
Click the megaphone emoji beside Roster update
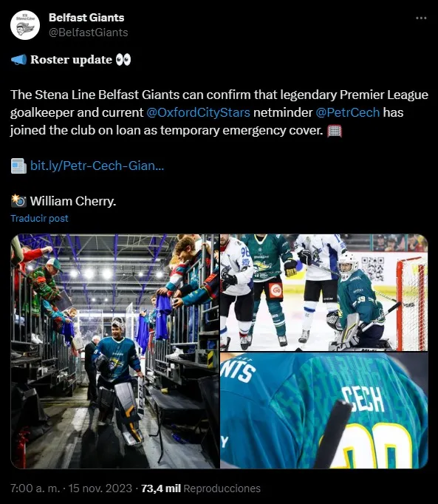pyautogui.click(x=18, y=60)
